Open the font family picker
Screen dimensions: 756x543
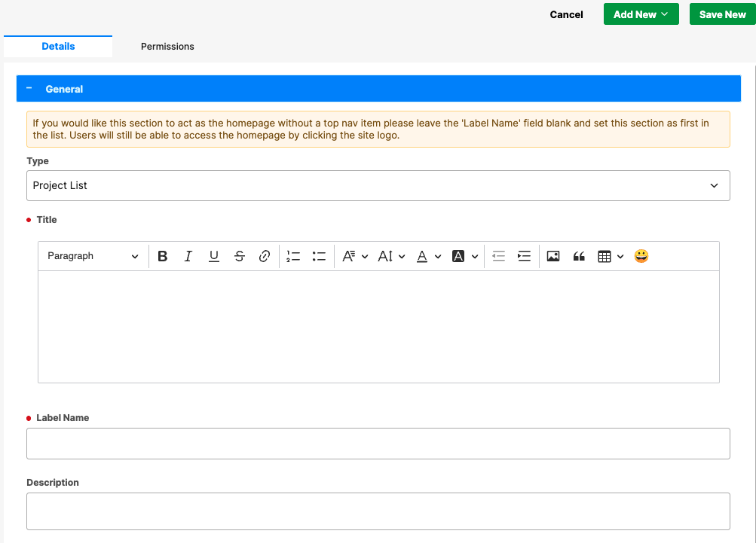[348, 256]
